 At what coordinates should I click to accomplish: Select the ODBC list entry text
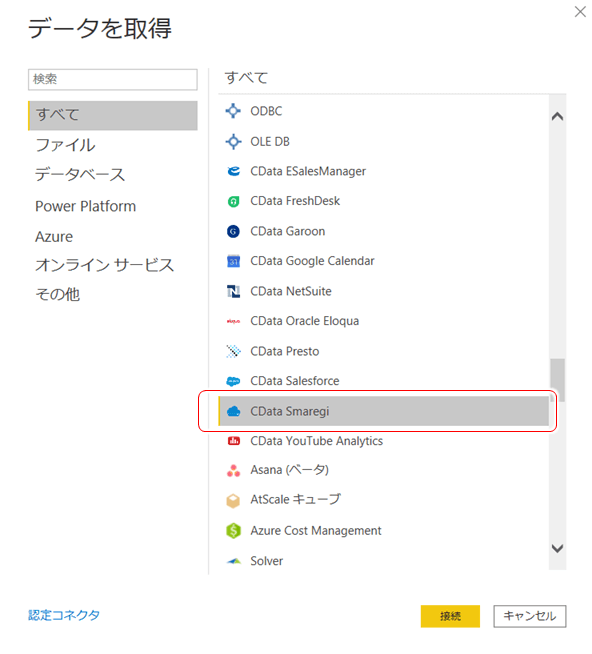point(266,111)
